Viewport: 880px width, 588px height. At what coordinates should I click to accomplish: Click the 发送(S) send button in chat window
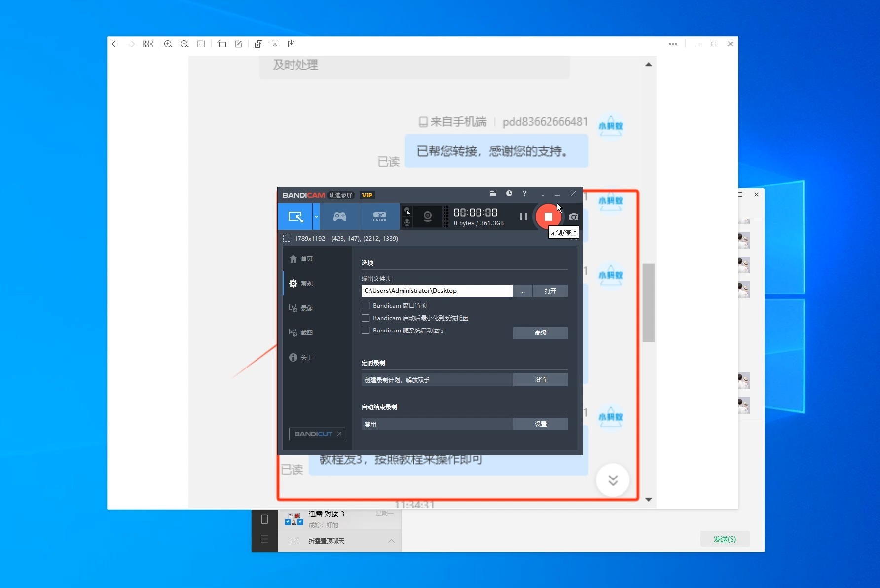pos(725,539)
